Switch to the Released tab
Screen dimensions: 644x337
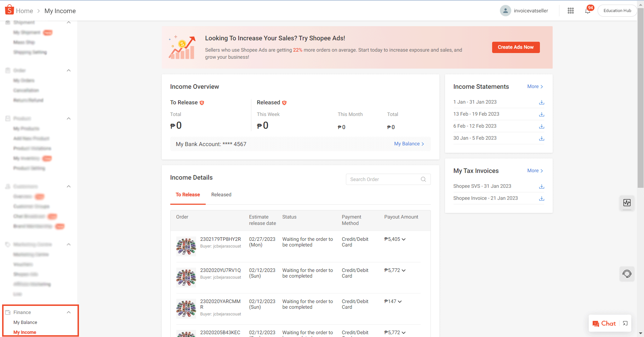coord(221,194)
